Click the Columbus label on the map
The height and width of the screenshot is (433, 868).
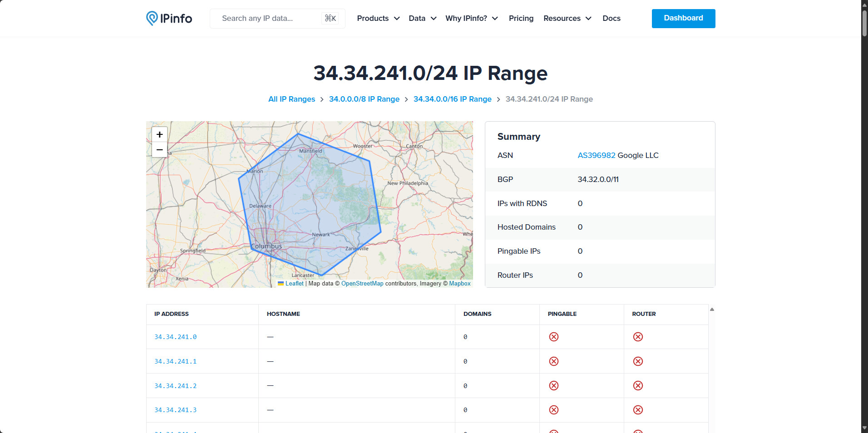pyautogui.click(x=266, y=246)
